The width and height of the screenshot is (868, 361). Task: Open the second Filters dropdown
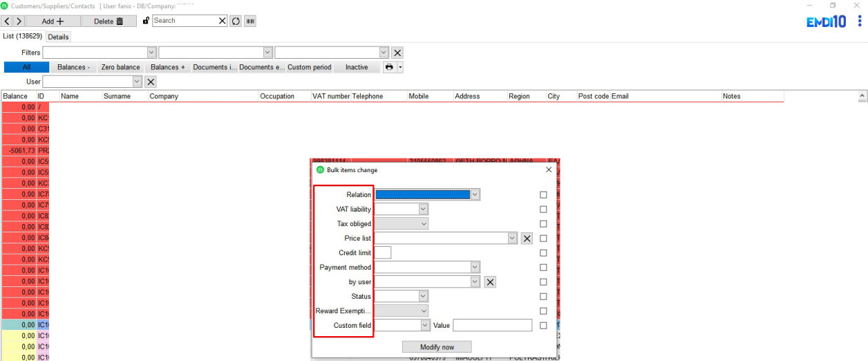[267, 53]
